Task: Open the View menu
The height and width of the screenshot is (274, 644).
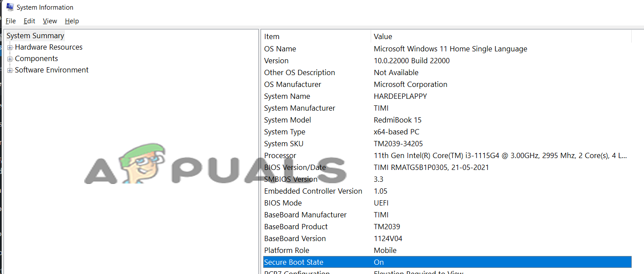Action: [x=50, y=21]
